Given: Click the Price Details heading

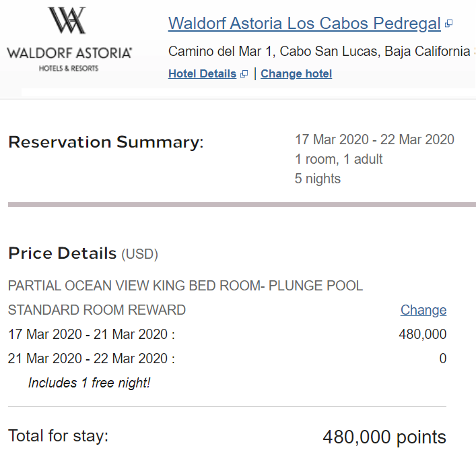Looking at the screenshot, I should coord(62,253).
